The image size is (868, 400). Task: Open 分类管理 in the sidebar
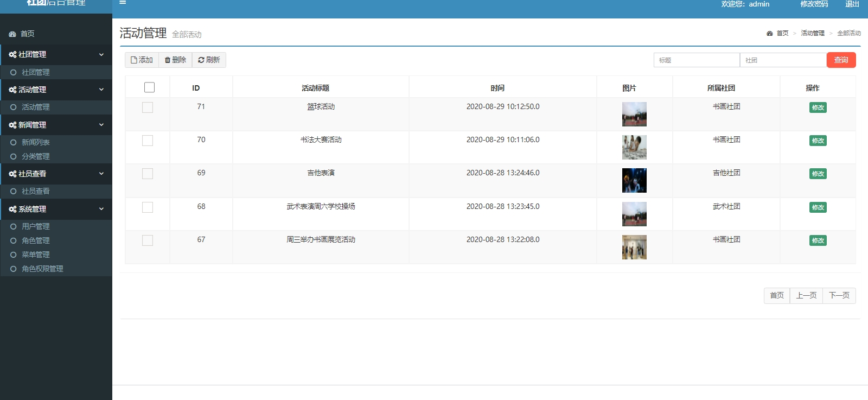[x=35, y=156]
